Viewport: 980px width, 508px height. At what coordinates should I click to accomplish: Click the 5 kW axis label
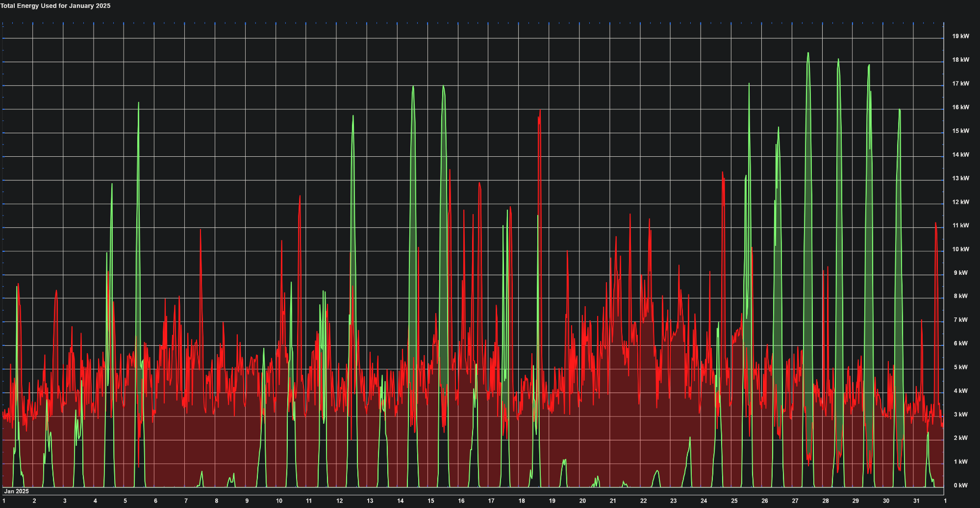pyautogui.click(x=960, y=367)
